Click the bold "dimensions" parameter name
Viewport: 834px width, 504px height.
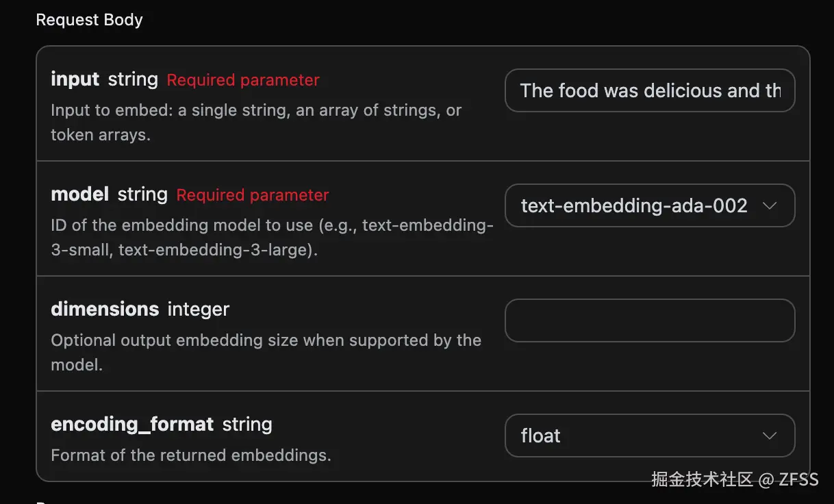pos(105,310)
